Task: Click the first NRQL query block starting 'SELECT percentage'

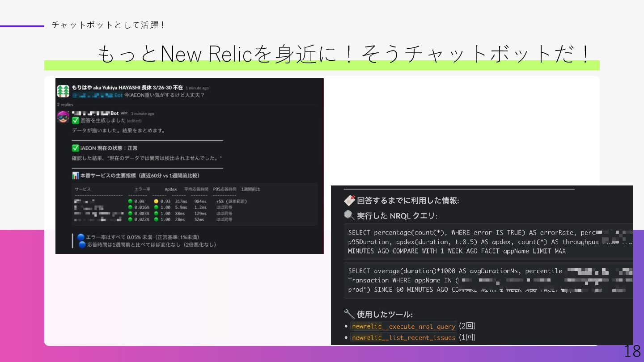Action: pyautogui.click(x=489, y=242)
